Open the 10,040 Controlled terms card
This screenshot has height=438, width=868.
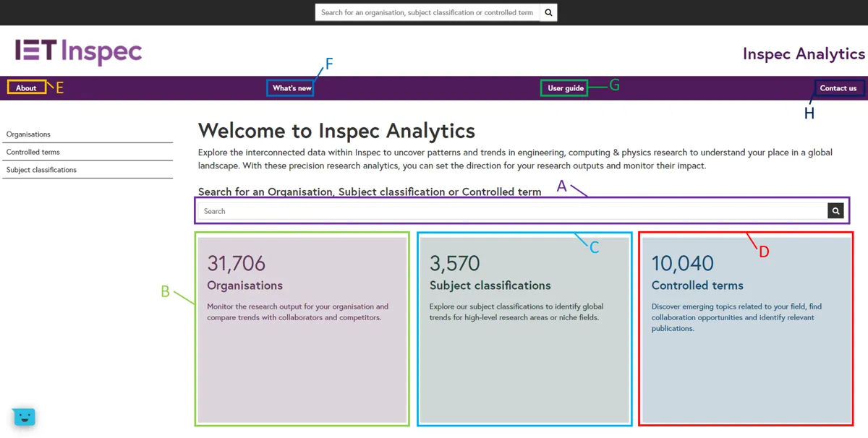pos(745,329)
